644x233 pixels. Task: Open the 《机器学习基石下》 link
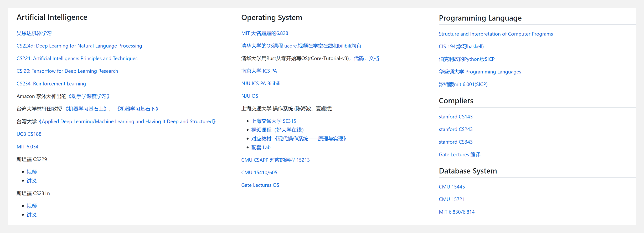137,109
